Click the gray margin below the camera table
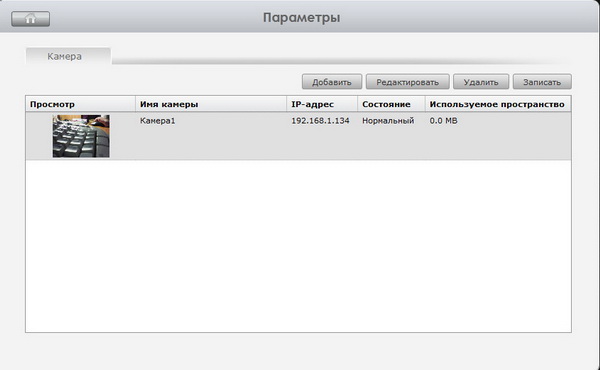 [298, 351]
